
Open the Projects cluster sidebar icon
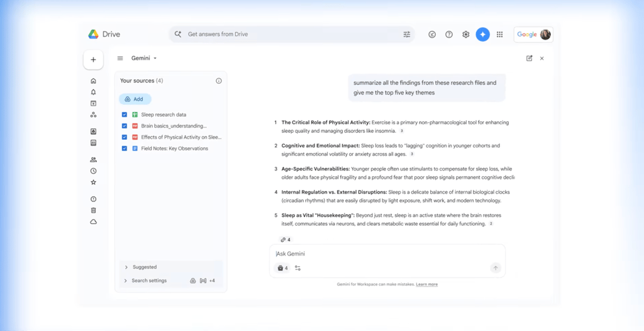[x=93, y=115]
